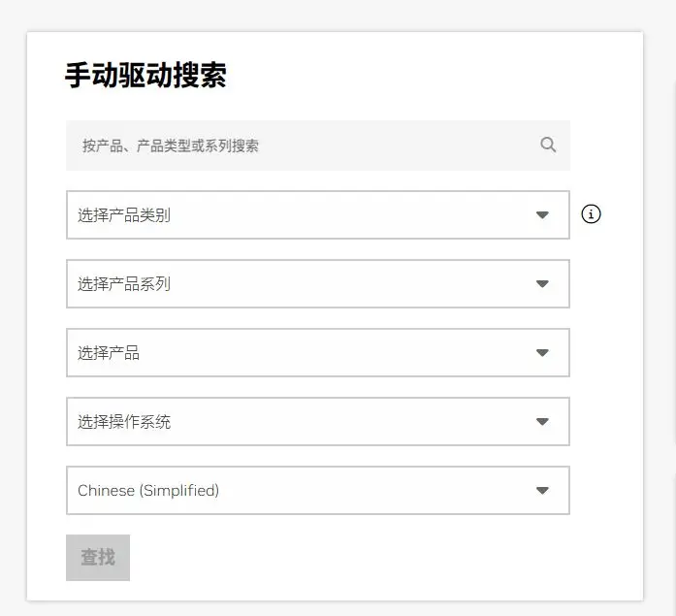Click the 按产品、产品类型或系列搜索 placeholder text
The height and width of the screenshot is (616, 676).
171,146
